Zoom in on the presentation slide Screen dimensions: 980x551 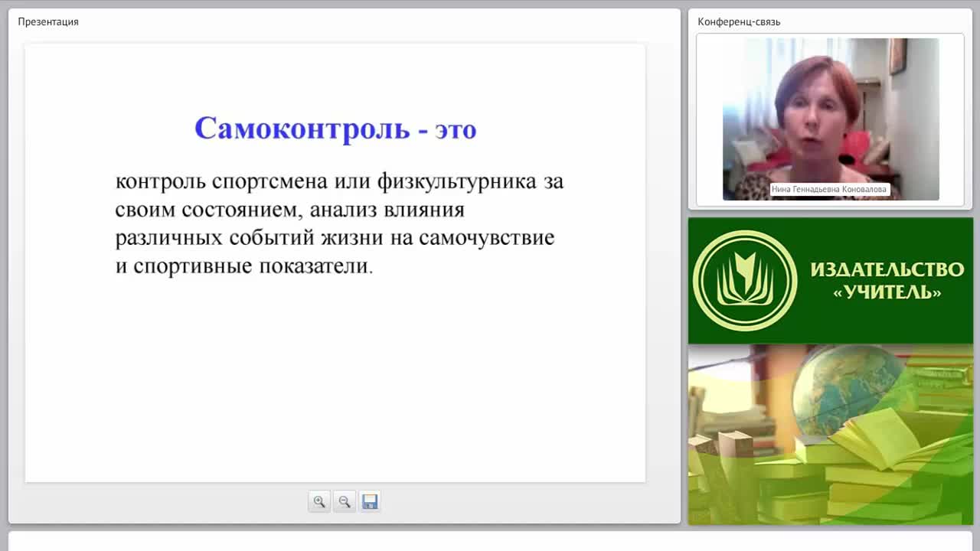pyautogui.click(x=319, y=502)
